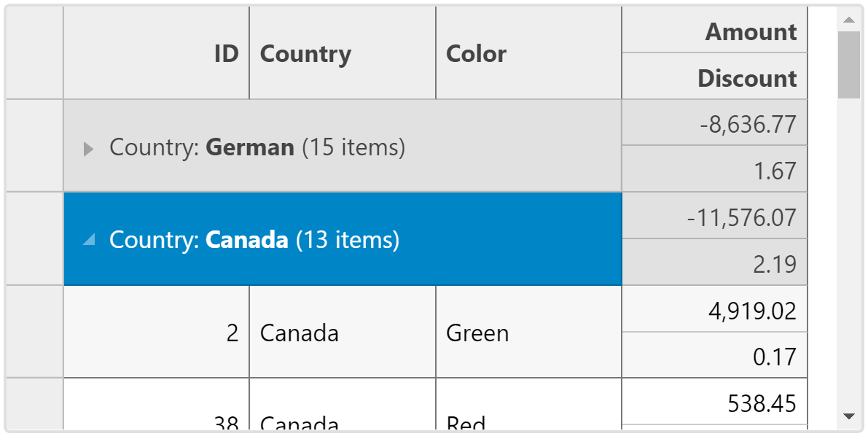
Task: Select the Country: Canada group row
Action: point(343,239)
